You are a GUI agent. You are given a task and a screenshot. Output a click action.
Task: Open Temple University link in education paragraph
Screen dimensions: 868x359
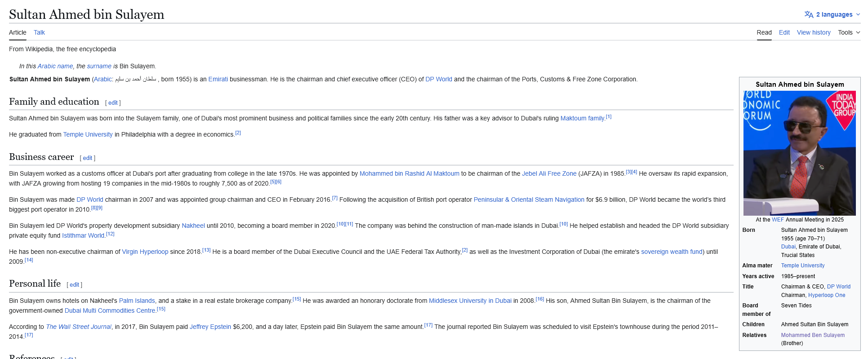[x=88, y=134]
